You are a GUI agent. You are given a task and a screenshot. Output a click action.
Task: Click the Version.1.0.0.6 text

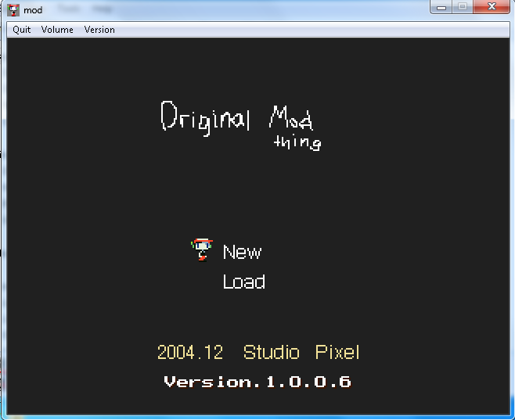pos(257,382)
